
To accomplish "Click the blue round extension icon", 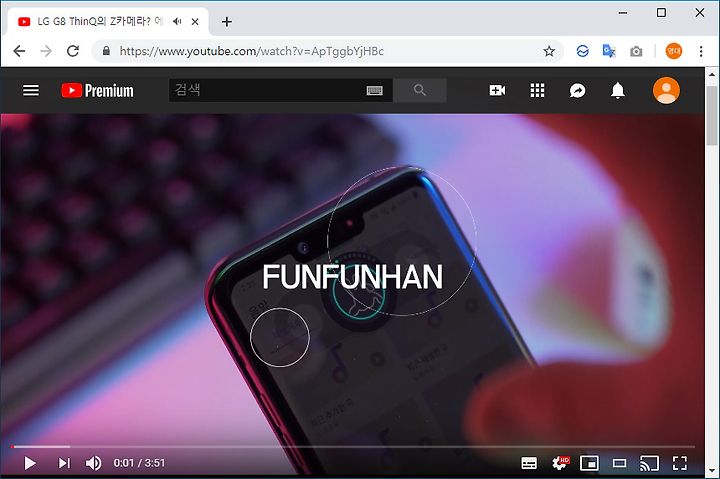I will point(582,51).
